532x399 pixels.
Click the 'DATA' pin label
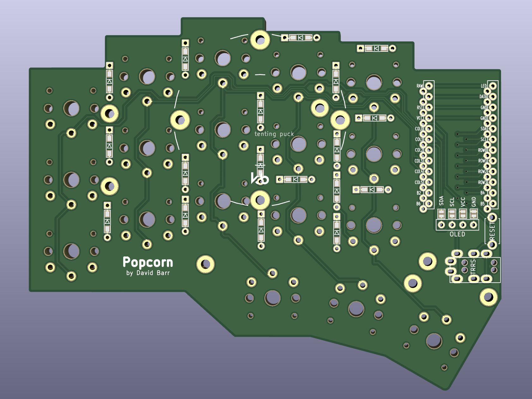pyautogui.click(x=483, y=97)
